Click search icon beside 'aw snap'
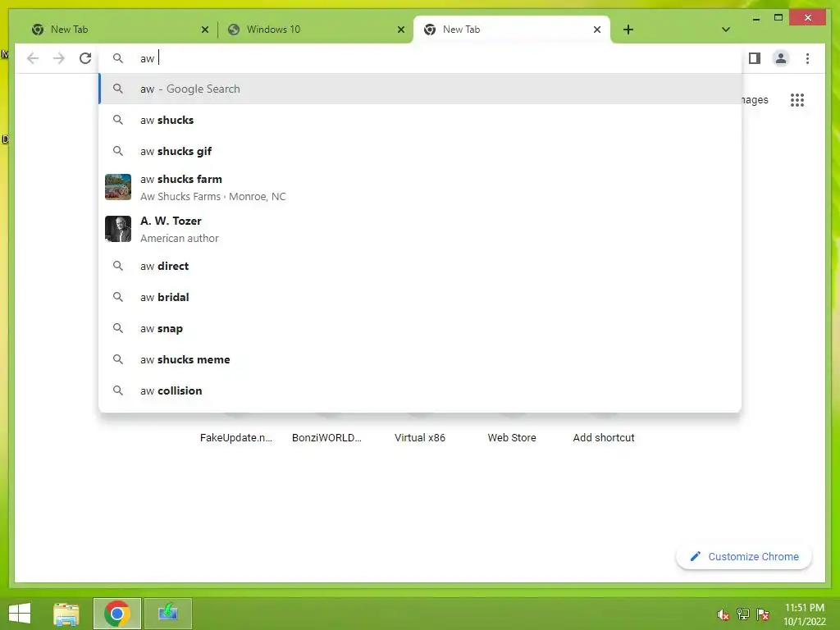 point(118,328)
